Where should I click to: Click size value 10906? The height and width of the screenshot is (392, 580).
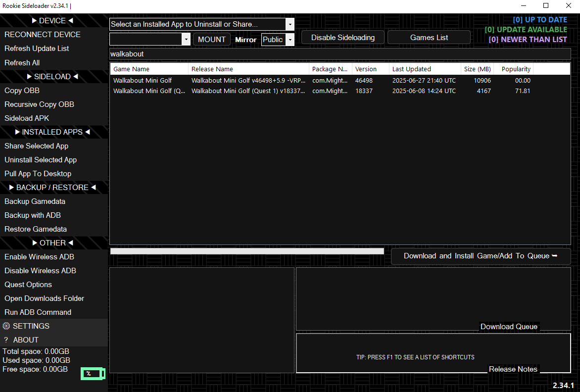coord(482,80)
